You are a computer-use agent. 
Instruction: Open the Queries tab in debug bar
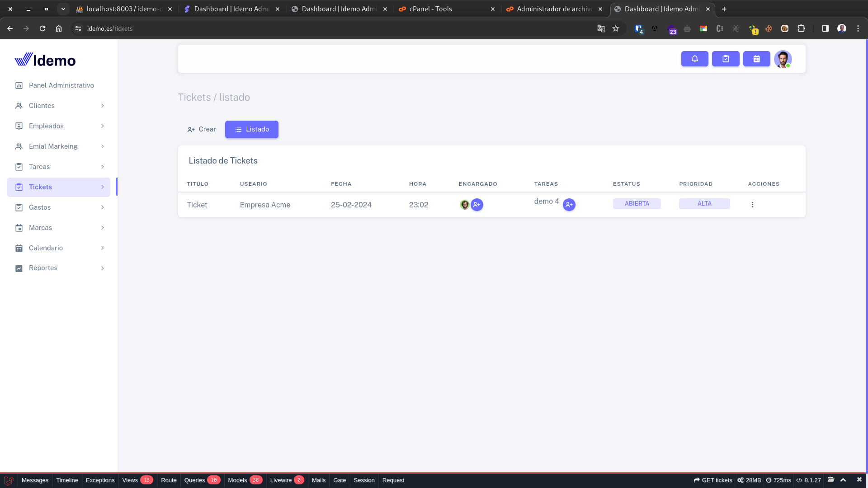tap(195, 480)
